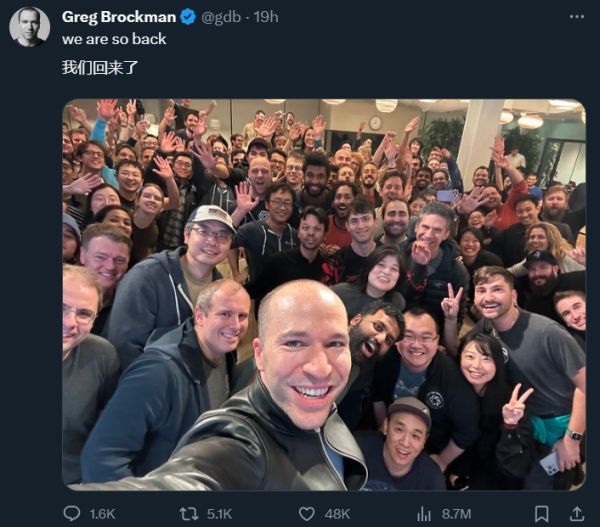The width and height of the screenshot is (600, 527).
Task: Click the 8.7M views count
Action: click(x=456, y=514)
